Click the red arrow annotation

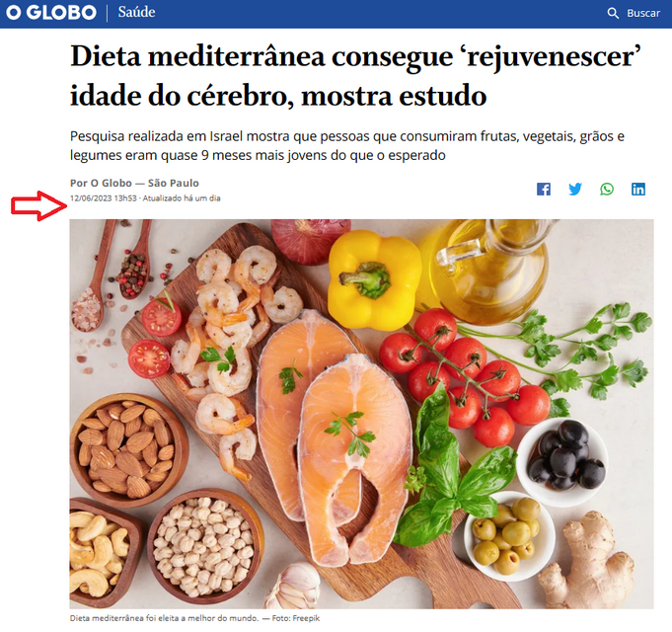pyautogui.click(x=38, y=205)
